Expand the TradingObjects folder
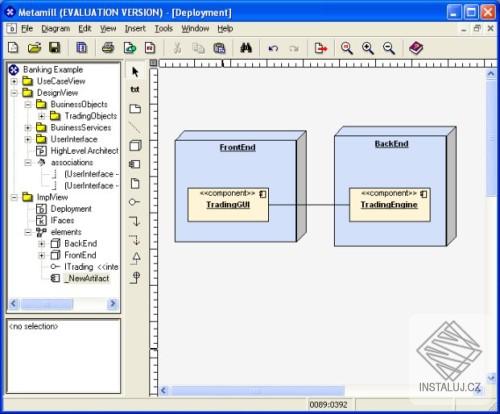 click(x=42, y=116)
